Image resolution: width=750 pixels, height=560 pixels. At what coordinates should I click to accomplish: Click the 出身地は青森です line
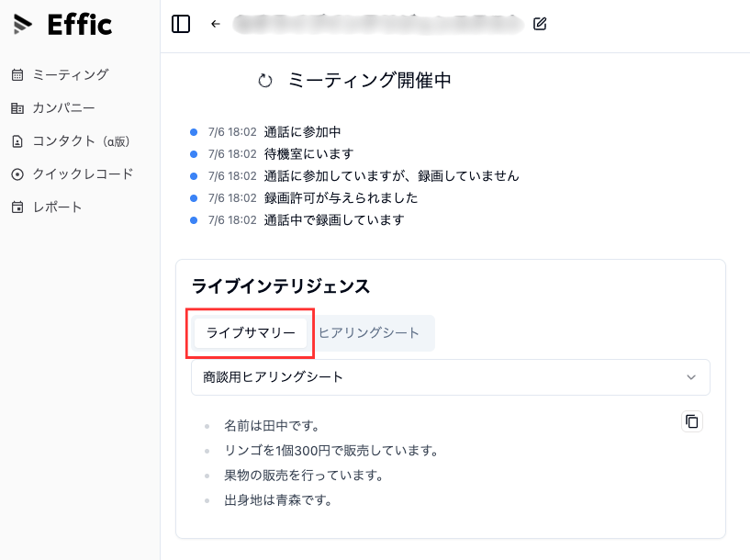pyautogui.click(x=278, y=500)
